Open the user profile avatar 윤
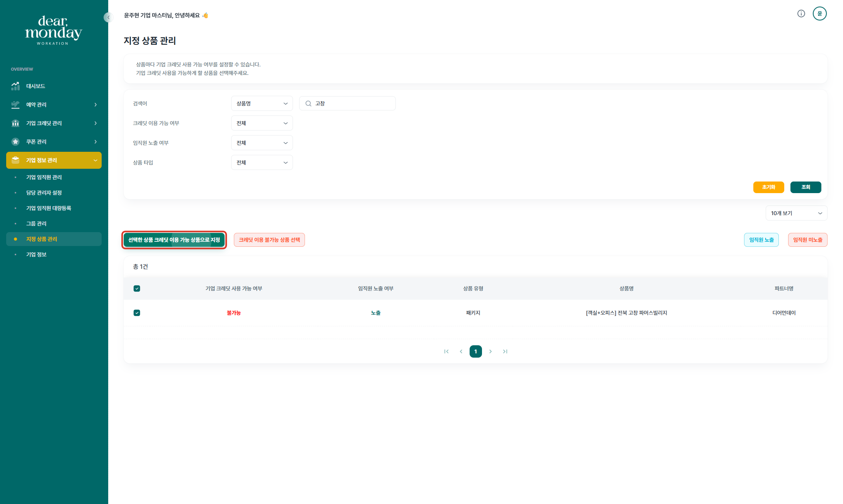 coord(819,14)
